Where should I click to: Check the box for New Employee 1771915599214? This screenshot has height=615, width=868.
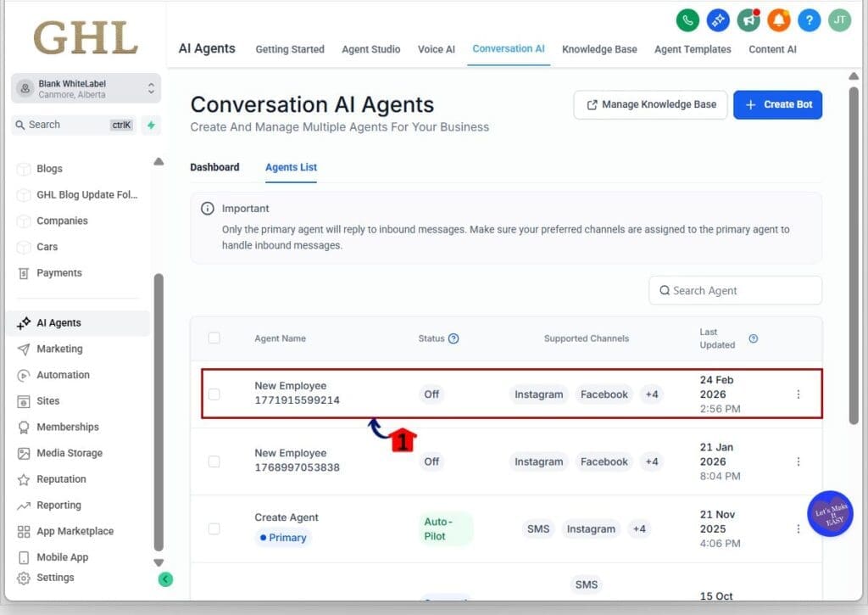click(x=214, y=394)
